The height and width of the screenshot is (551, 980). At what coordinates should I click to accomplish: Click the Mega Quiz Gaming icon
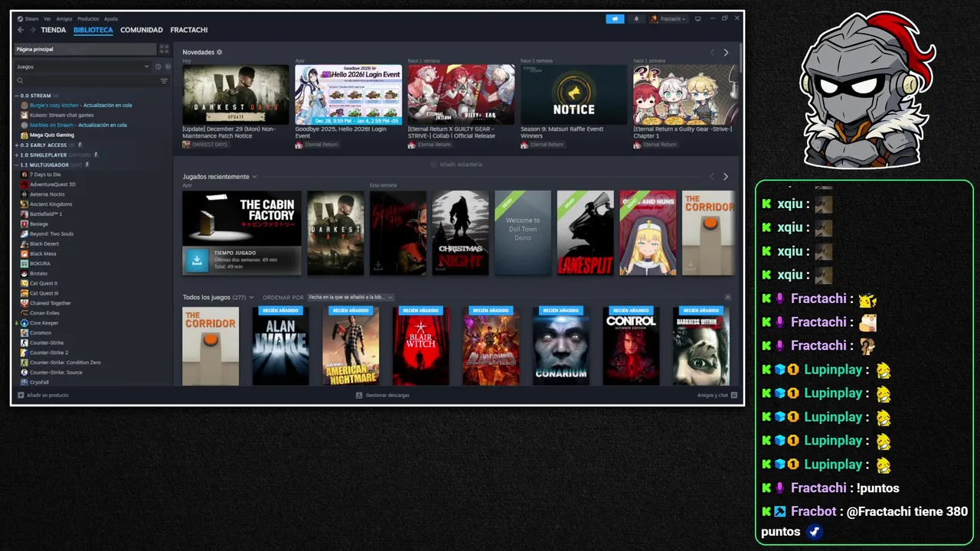click(x=24, y=135)
